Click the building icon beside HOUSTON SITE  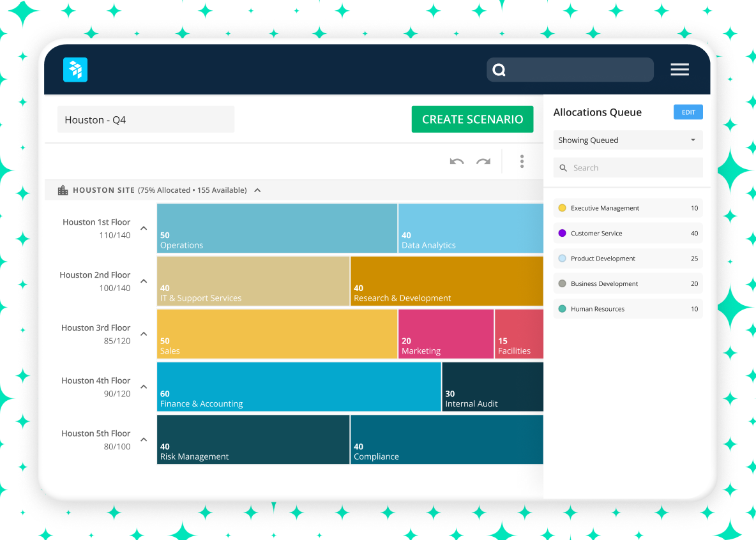pos(63,190)
